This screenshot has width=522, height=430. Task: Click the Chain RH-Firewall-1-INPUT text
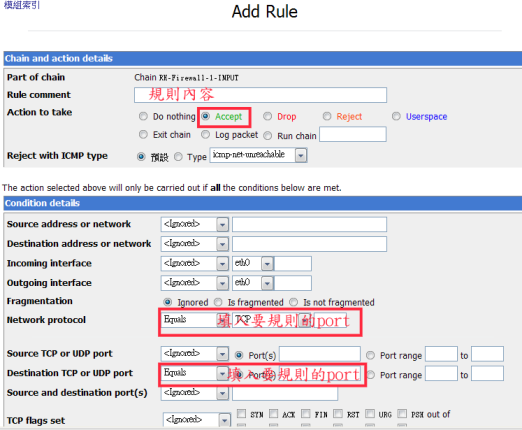(186, 78)
